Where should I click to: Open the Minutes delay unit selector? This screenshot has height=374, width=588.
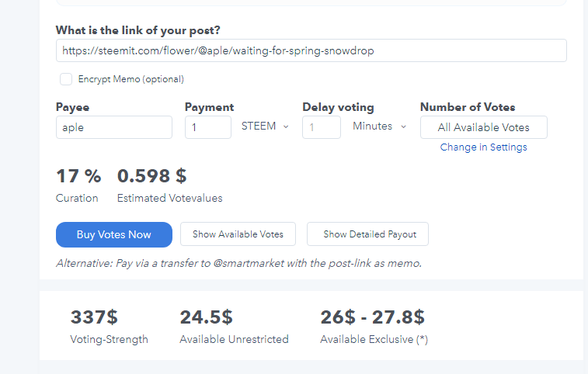[x=379, y=126]
